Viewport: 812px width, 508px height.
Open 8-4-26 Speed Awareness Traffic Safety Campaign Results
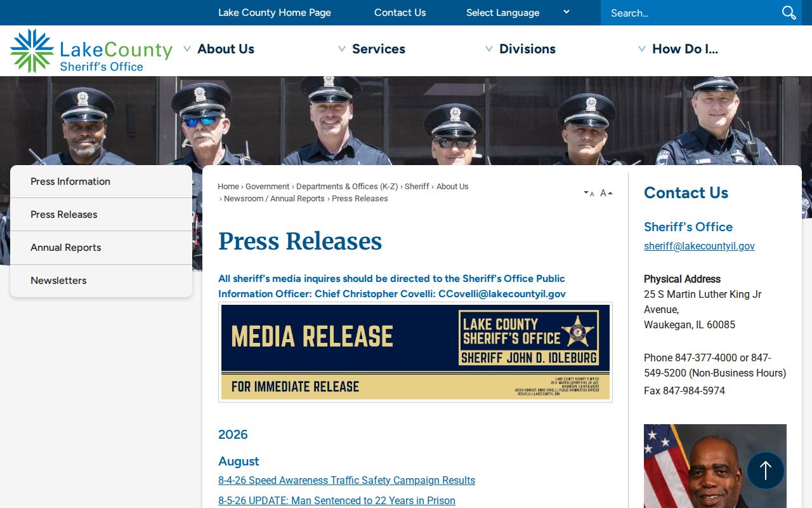coord(346,481)
